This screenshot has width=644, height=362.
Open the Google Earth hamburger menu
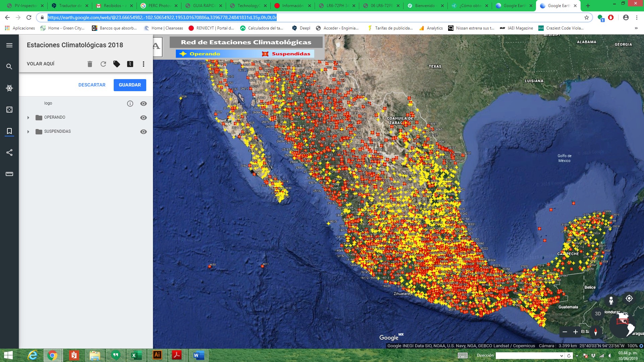9,45
